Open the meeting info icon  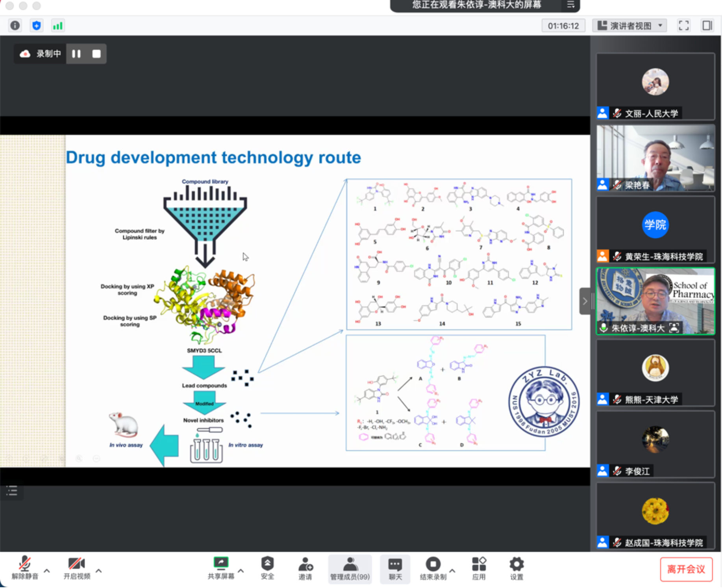point(15,26)
